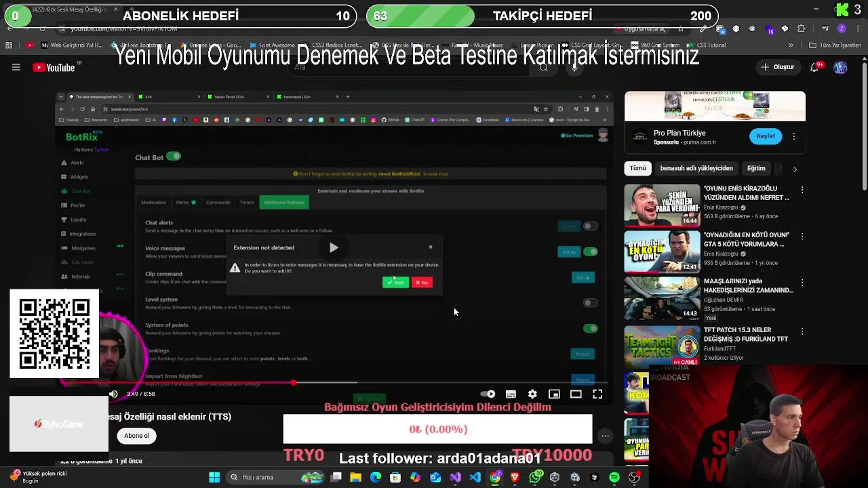
Task: Click the red playhead scrubber dot
Action: point(294,383)
